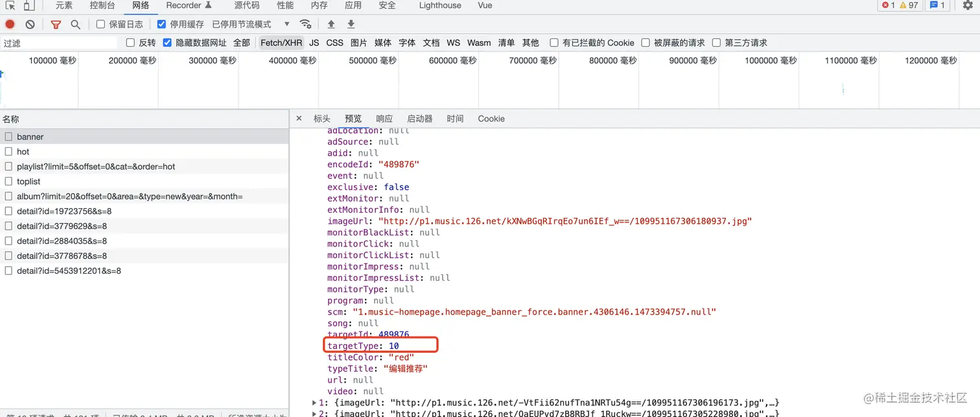Open the Vue panel tab
The height and width of the screenshot is (417, 980).
(x=485, y=5)
